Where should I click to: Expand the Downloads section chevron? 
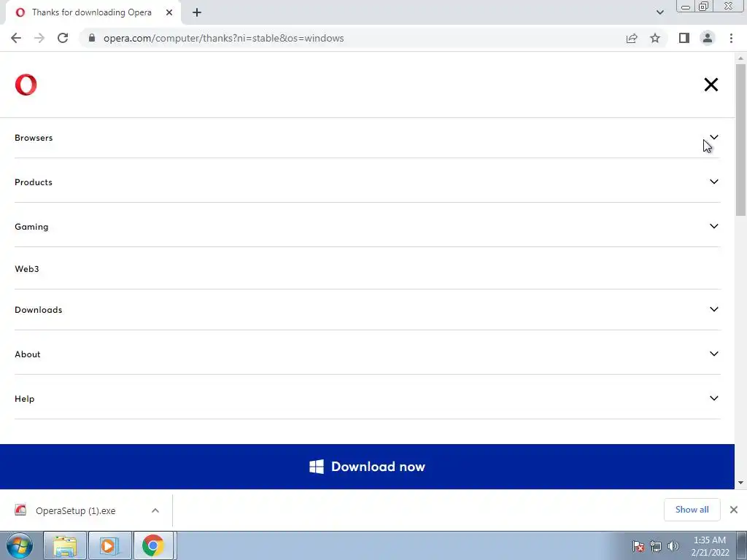[713, 309]
